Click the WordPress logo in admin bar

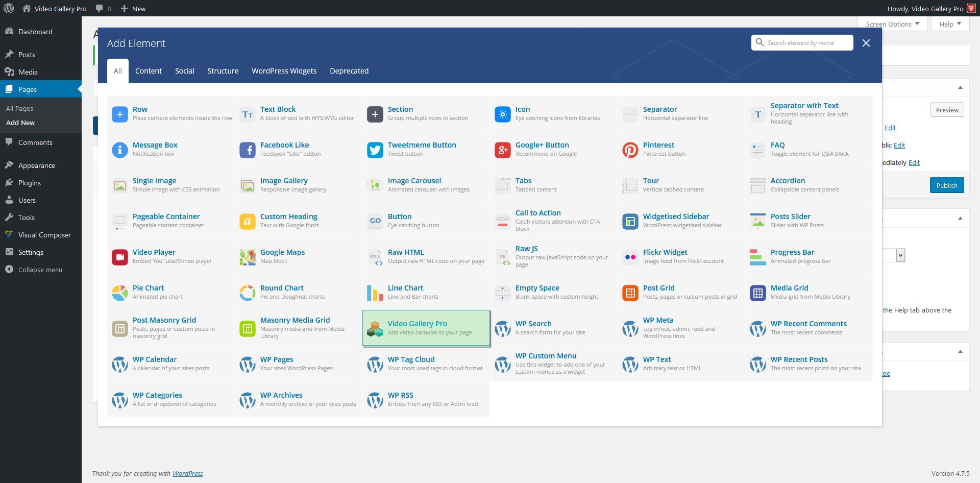click(x=9, y=8)
